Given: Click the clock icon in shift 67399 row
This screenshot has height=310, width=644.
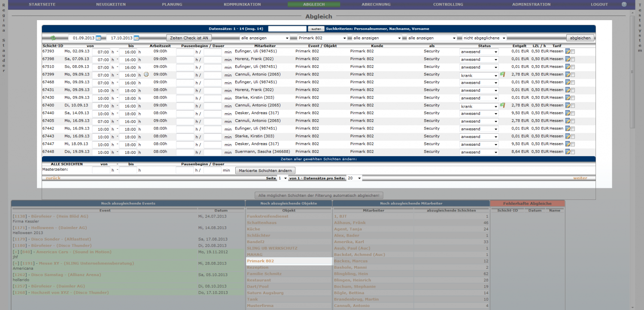Looking at the screenshot, I should click(146, 75).
